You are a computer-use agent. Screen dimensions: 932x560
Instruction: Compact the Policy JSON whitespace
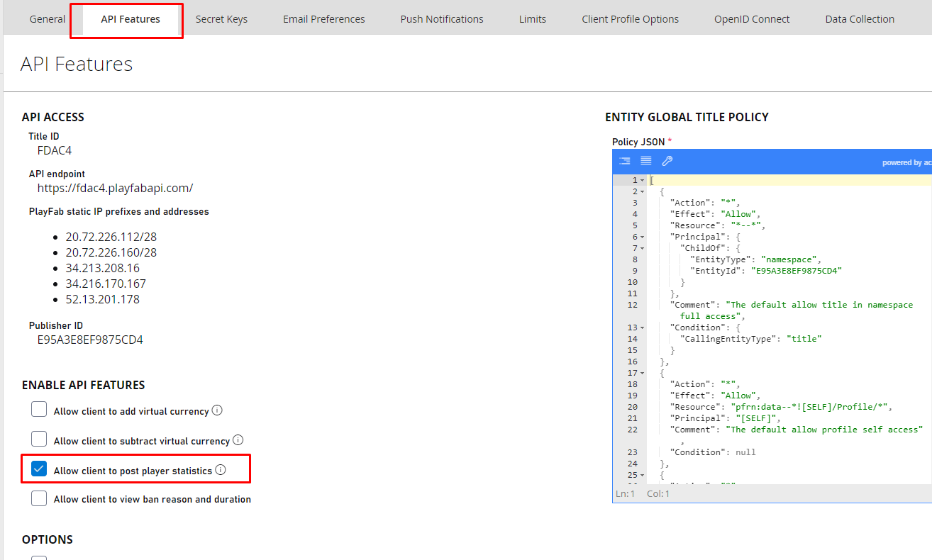[646, 161]
